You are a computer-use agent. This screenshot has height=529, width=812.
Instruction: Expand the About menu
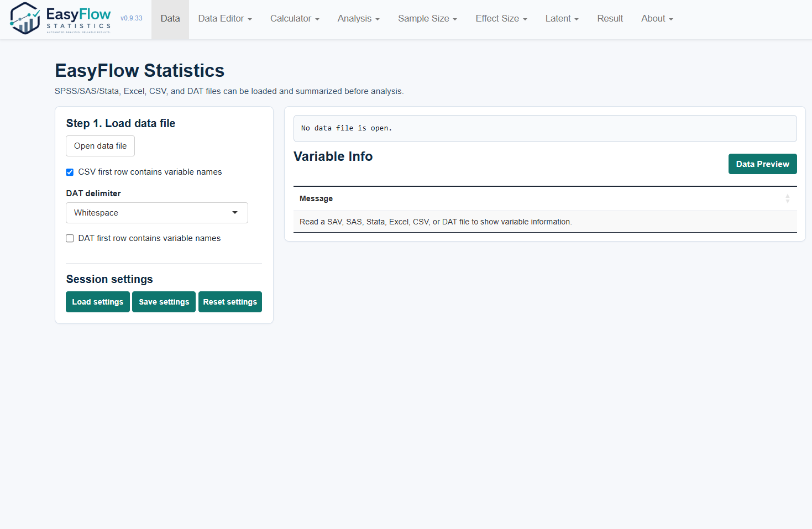pyautogui.click(x=657, y=19)
